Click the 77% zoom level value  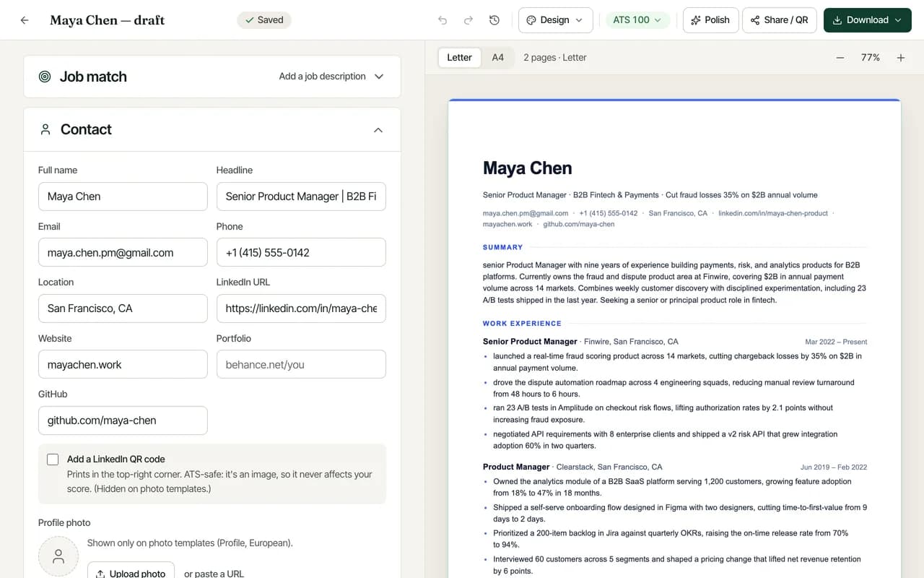coord(871,58)
